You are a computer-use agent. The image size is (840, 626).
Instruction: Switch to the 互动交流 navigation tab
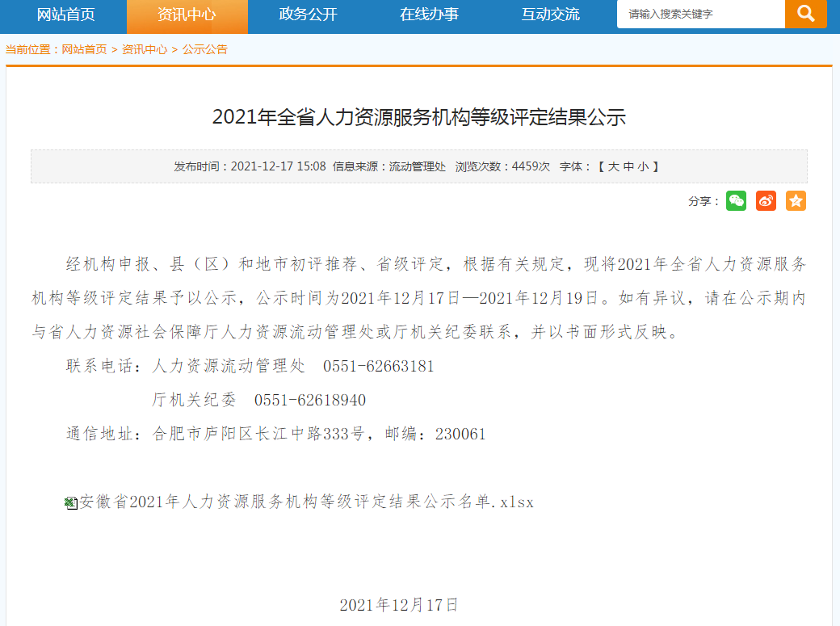pos(550,15)
